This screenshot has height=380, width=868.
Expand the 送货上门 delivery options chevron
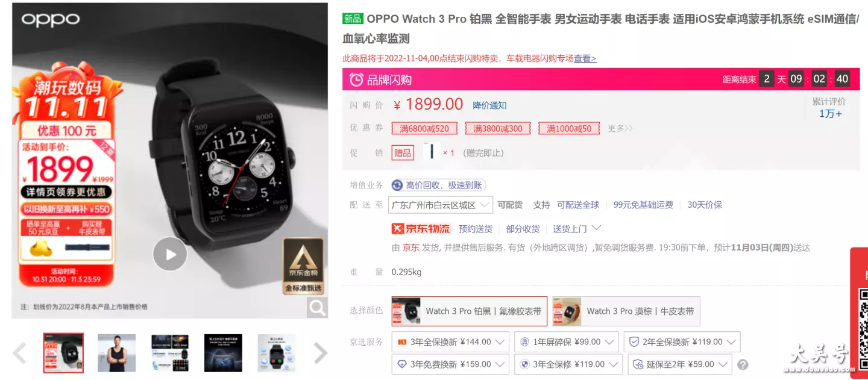pyautogui.click(x=596, y=228)
